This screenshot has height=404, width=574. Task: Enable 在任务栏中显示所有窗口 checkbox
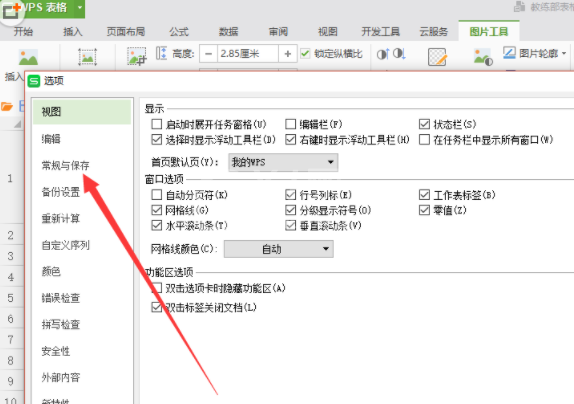click(x=424, y=139)
